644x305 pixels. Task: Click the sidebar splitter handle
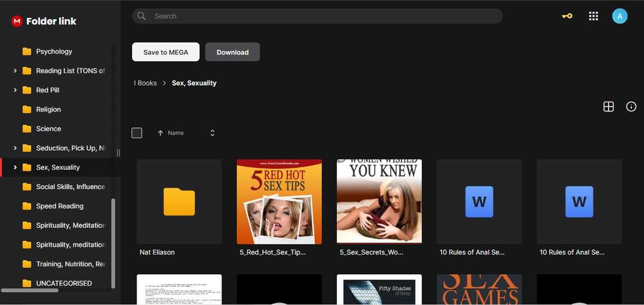pyautogui.click(x=118, y=152)
